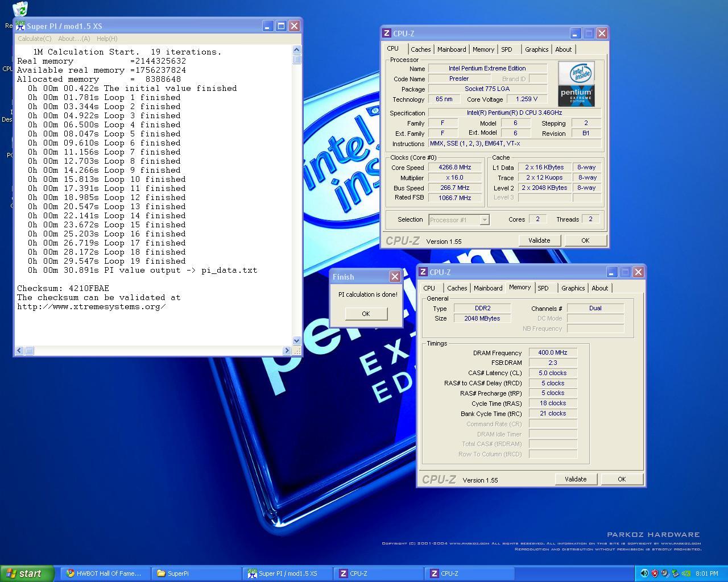Click Validate in CPU-Z Memory window

point(576,479)
